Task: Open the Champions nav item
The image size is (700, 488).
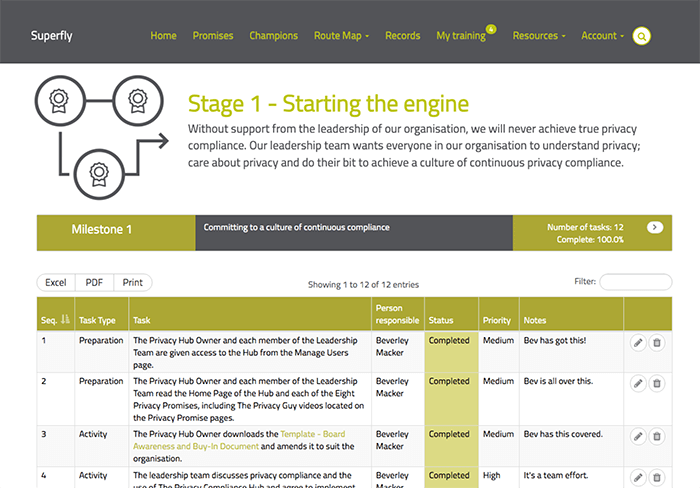Action: coord(273,36)
